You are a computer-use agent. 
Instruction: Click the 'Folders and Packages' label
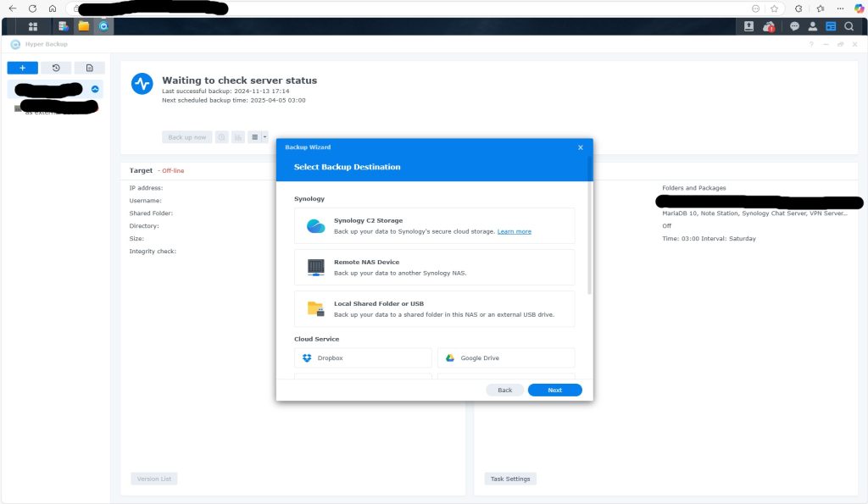pos(693,188)
